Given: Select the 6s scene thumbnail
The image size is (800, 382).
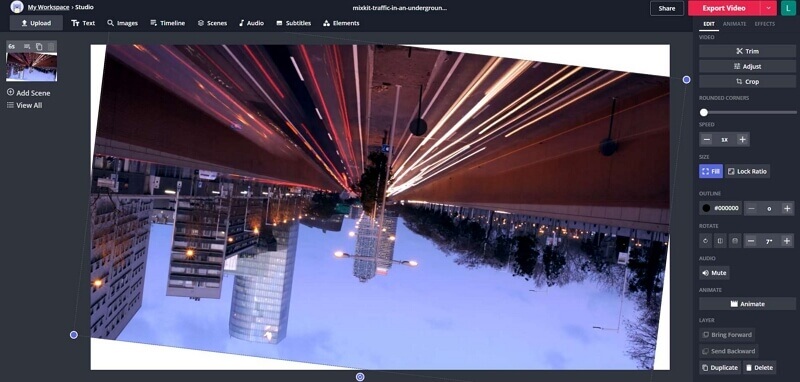Looking at the screenshot, I should (32, 67).
